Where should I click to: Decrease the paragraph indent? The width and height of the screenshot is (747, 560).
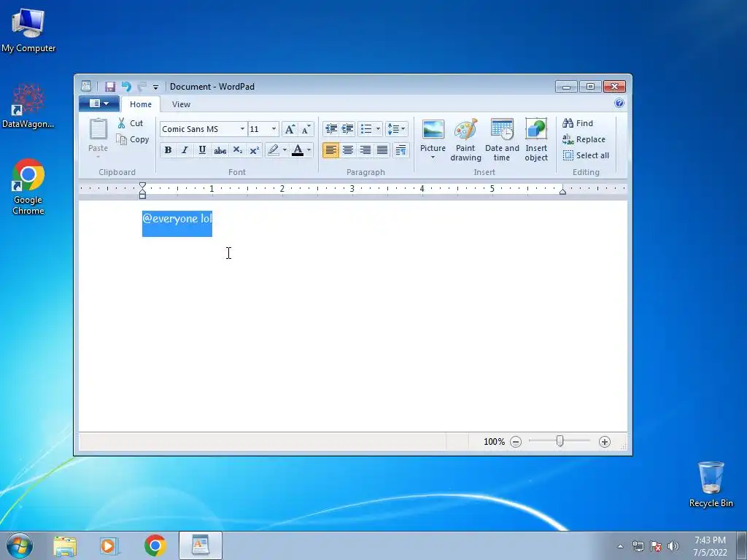(x=330, y=129)
